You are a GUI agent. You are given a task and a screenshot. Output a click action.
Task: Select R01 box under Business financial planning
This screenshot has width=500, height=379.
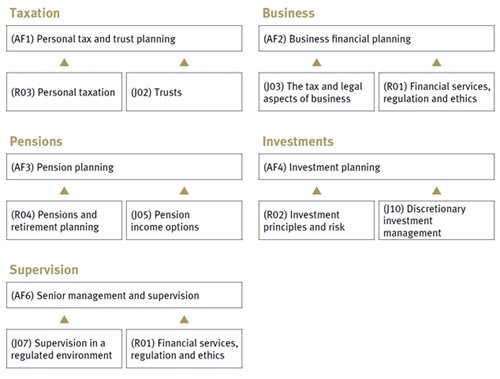tap(437, 92)
